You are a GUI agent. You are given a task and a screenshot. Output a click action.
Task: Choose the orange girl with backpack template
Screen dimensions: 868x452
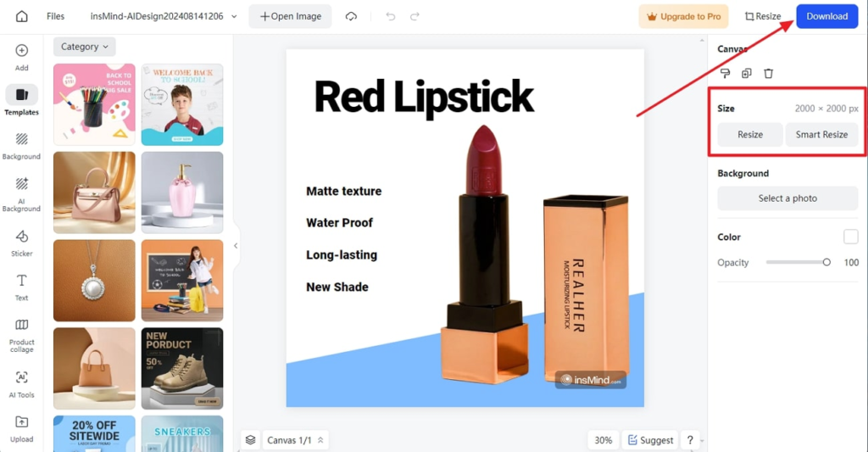(x=182, y=281)
